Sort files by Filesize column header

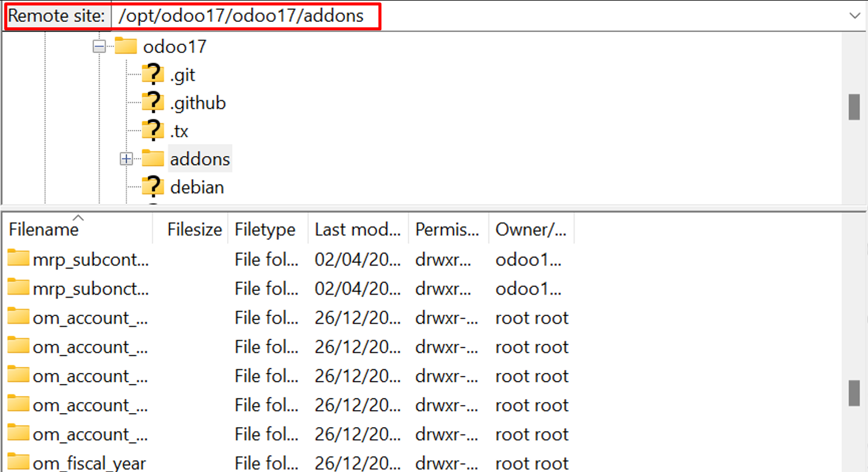pos(194,230)
